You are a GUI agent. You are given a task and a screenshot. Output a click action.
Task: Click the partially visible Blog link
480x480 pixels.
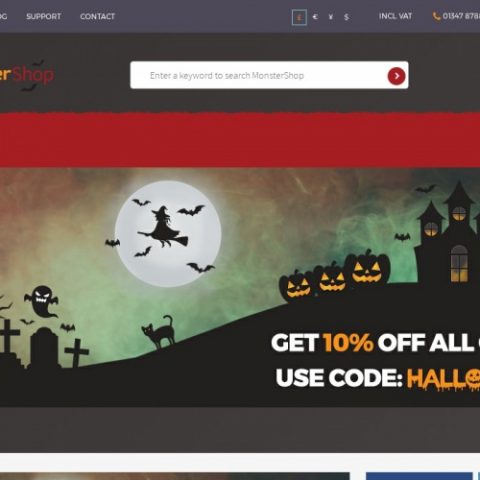click(3, 16)
